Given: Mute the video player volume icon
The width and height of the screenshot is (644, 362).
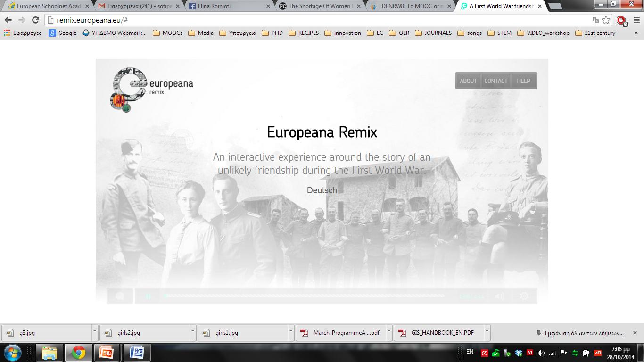Looking at the screenshot, I should pos(500,296).
